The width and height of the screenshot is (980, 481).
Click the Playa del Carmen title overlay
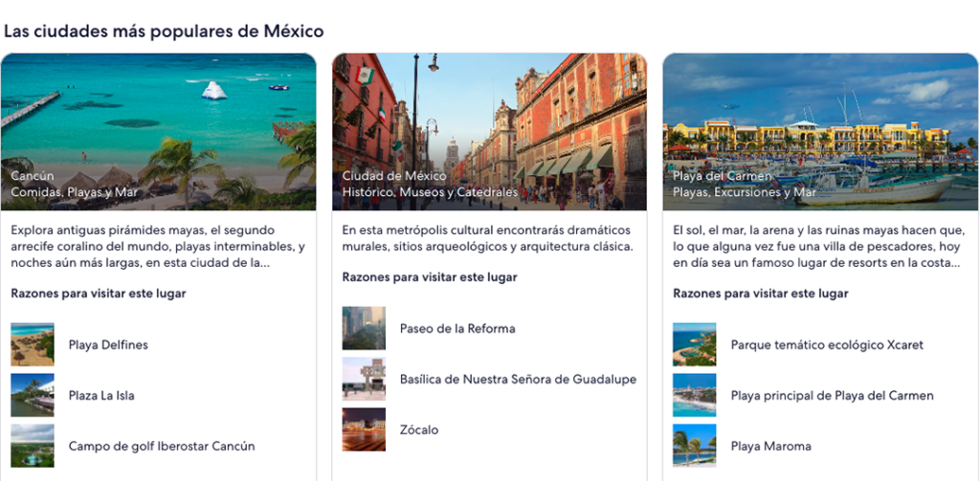[x=723, y=176]
